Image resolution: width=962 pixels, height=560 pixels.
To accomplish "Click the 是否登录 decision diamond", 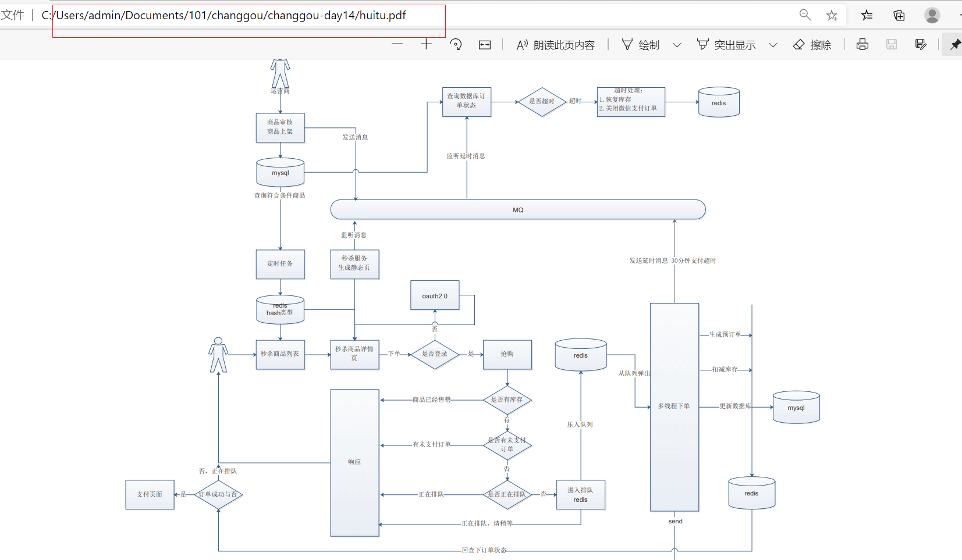I will [x=435, y=354].
